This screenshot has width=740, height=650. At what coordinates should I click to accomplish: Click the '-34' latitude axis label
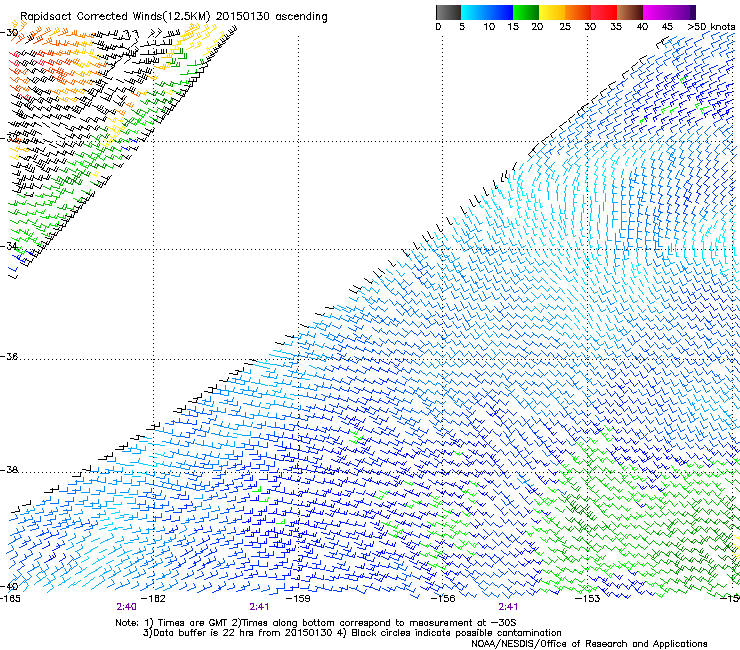(x=9, y=246)
